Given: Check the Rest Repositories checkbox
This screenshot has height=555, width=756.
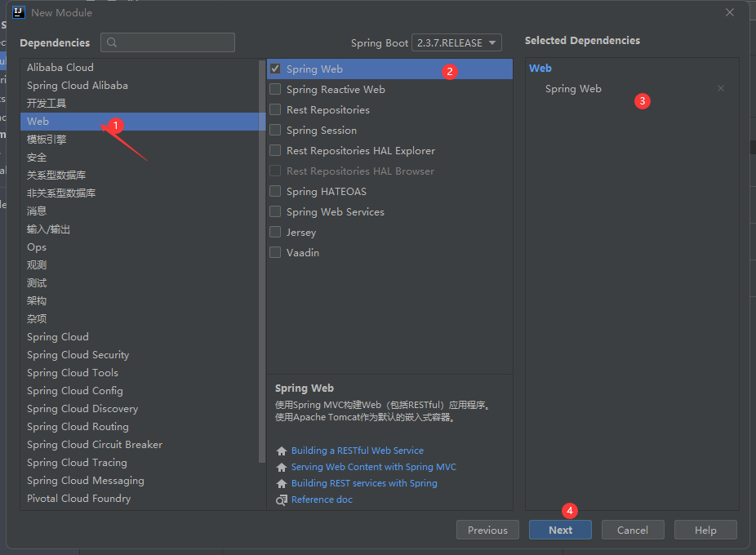Looking at the screenshot, I should tap(275, 109).
